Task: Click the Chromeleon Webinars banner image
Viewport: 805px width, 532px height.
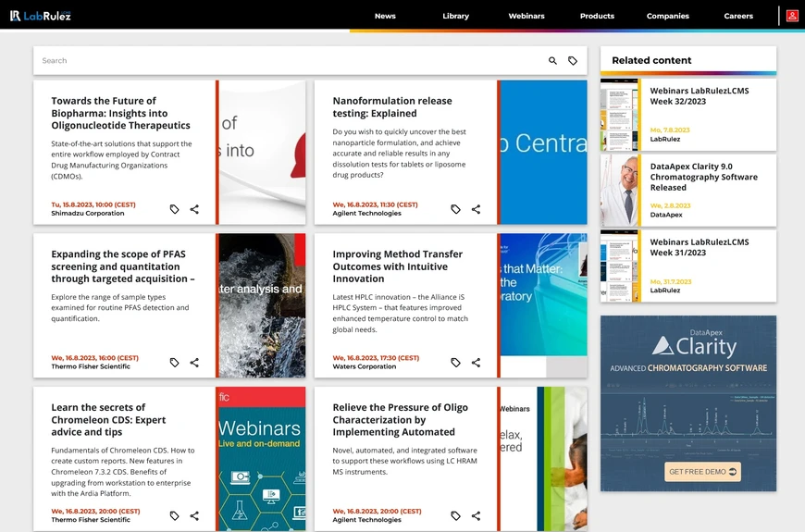Action: 262,459
